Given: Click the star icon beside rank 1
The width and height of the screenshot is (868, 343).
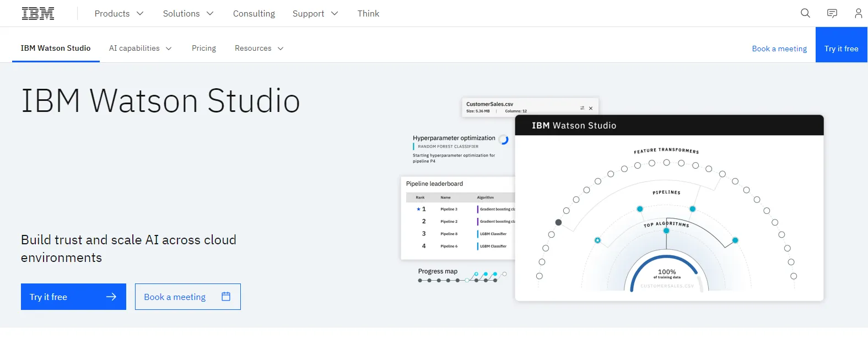Looking at the screenshot, I should (x=418, y=210).
